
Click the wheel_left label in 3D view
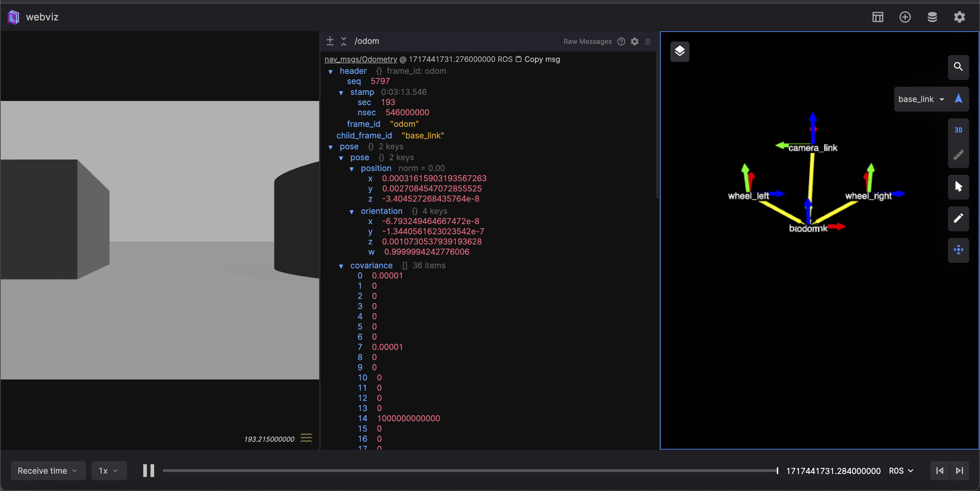tap(748, 196)
